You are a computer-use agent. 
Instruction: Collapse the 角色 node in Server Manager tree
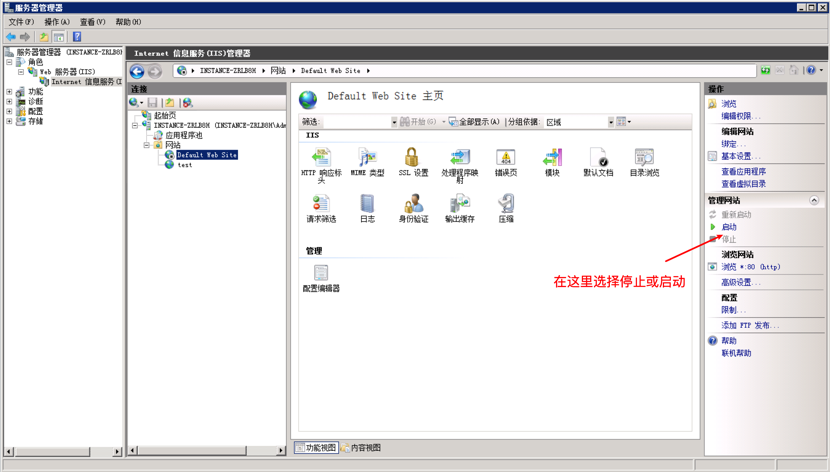[9, 62]
